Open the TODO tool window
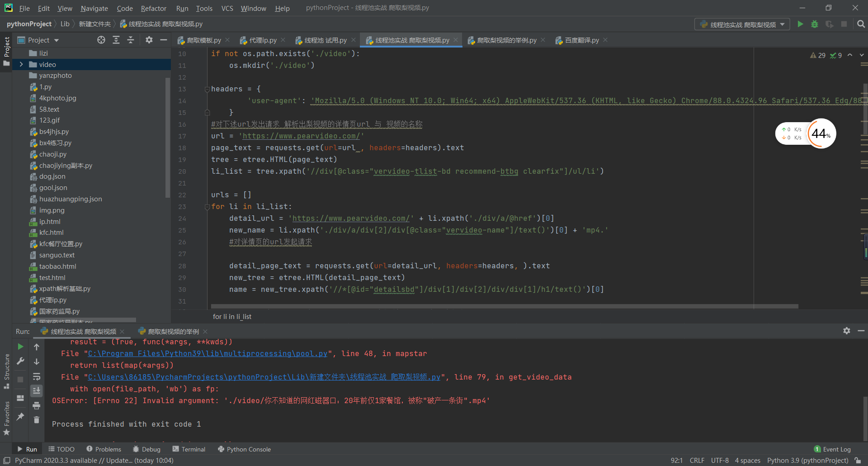This screenshot has height=466, width=868. [61, 449]
